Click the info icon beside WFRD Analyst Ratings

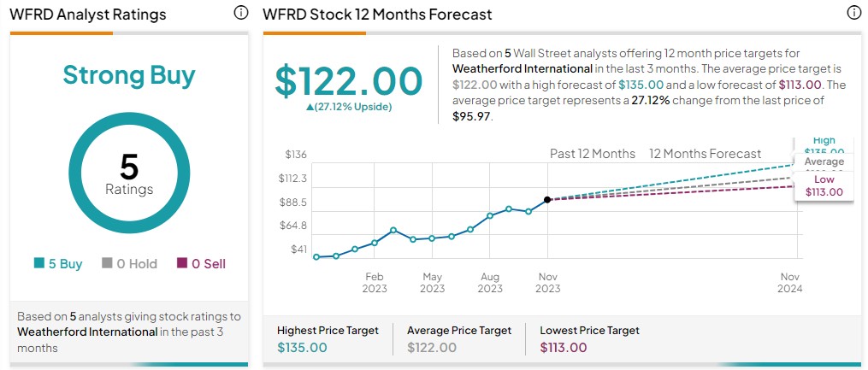pyautogui.click(x=241, y=13)
